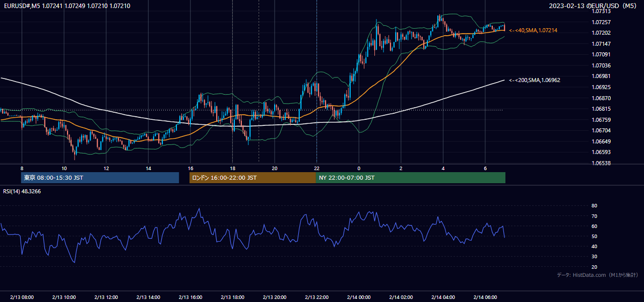Click hour label 16 under price chart
644x302 pixels.
point(190,168)
